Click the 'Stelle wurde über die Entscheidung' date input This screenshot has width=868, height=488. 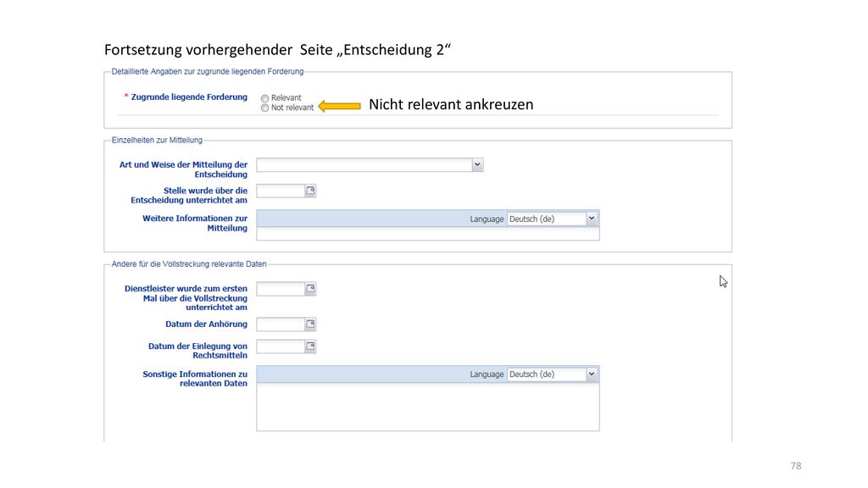281,191
